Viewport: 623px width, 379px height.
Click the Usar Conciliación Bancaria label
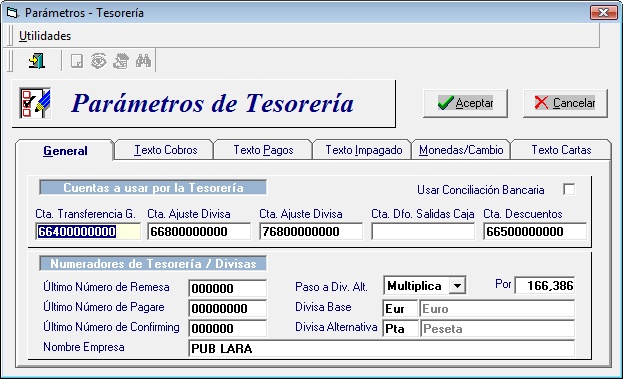[480, 190]
